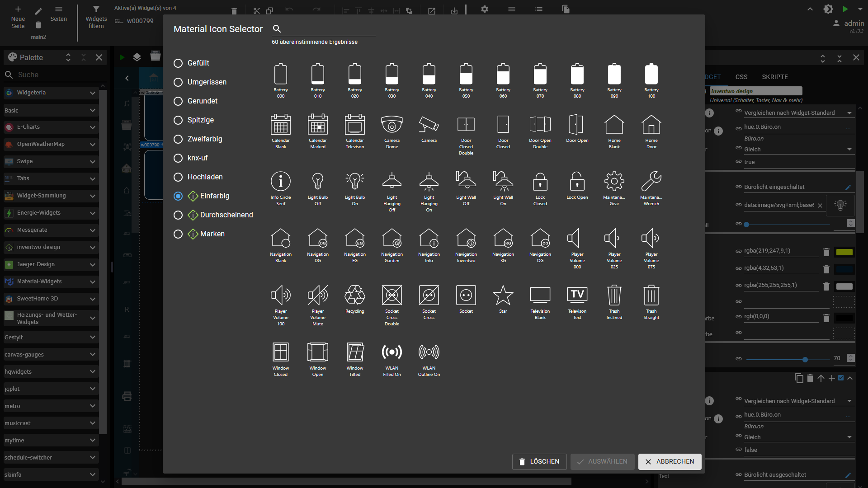
Task: Choose the Televison Text icon
Action: pyautogui.click(x=577, y=296)
